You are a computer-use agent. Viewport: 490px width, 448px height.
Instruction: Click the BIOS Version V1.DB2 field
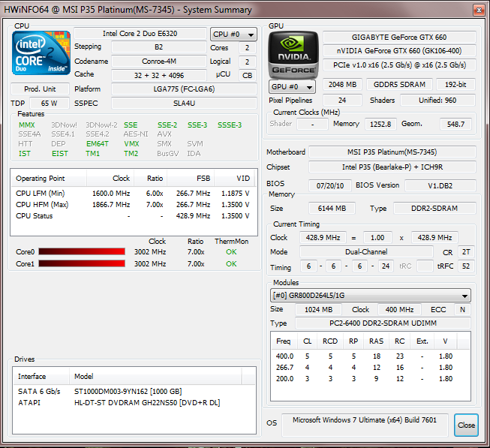(x=440, y=185)
